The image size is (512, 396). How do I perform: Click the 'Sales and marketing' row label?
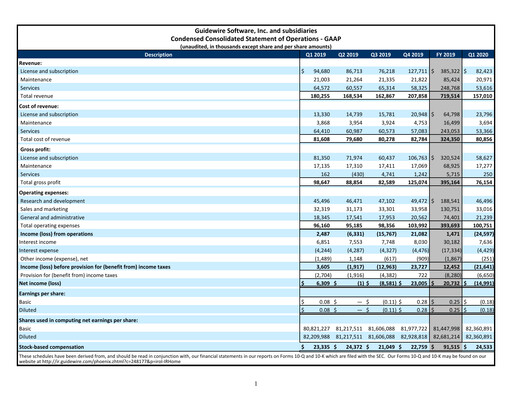click(44, 209)
